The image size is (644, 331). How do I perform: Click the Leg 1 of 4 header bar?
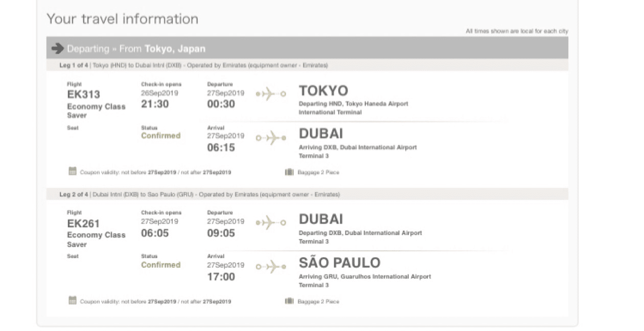(307, 65)
